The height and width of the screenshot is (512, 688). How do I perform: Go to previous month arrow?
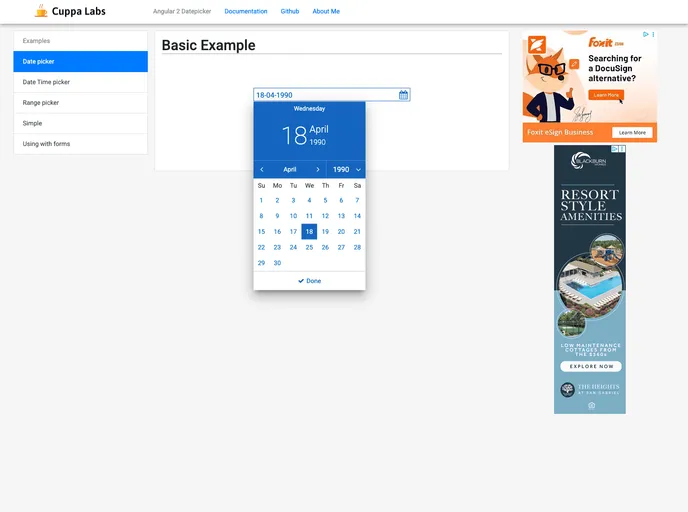coord(262,169)
